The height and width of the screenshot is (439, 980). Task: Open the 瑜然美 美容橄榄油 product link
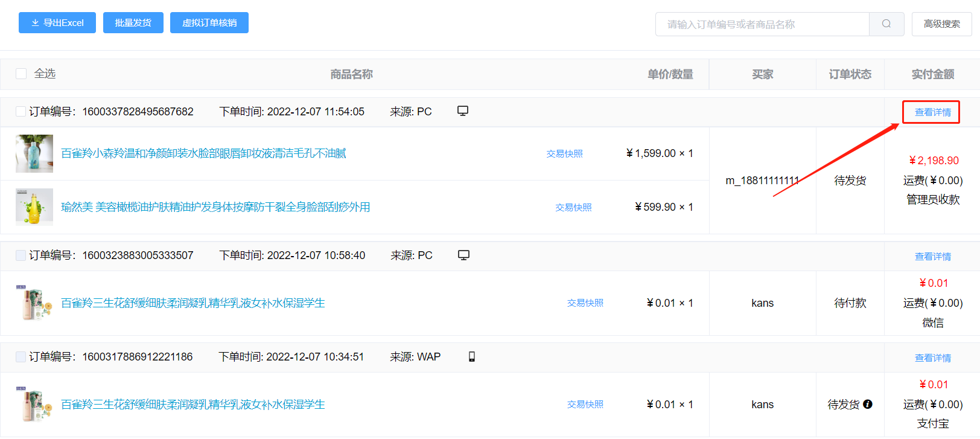point(215,207)
